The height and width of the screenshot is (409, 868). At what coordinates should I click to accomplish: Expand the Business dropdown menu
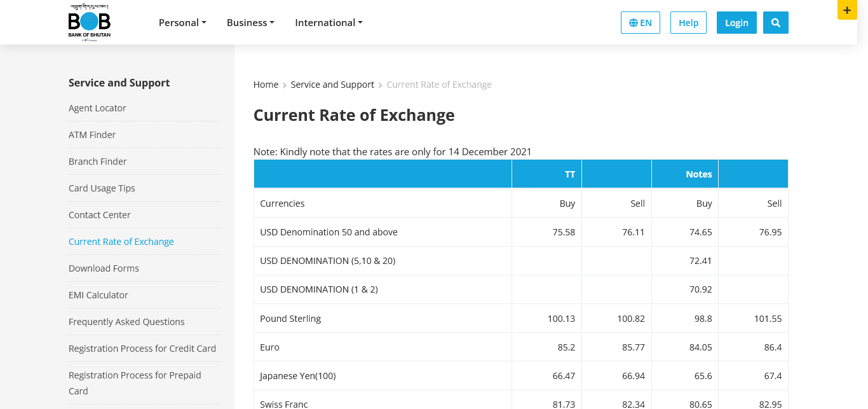250,23
